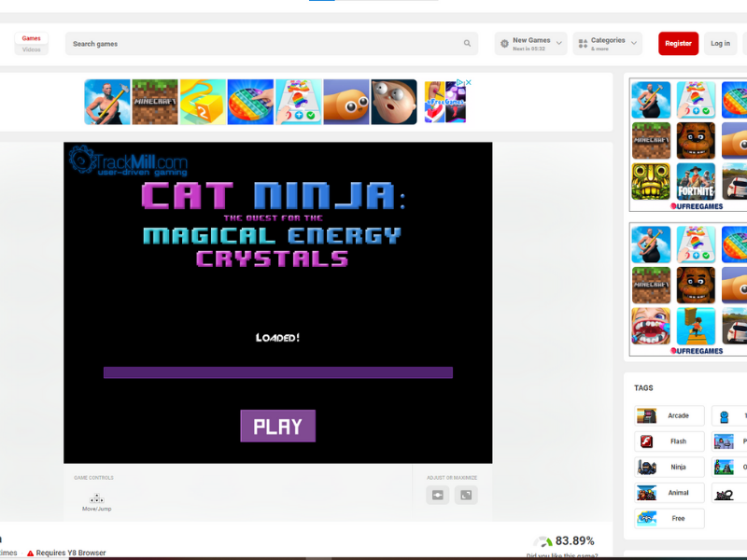Select the Ninja tag
This screenshot has width=747, height=560.
[669, 468]
